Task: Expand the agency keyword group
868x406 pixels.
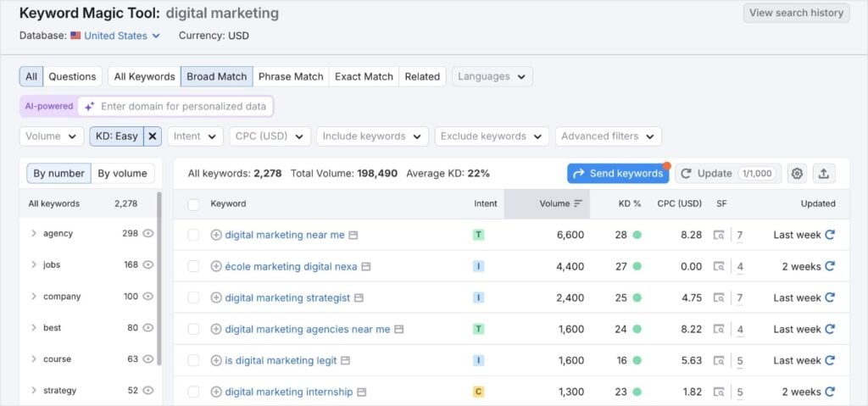Action: pyautogui.click(x=34, y=234)
